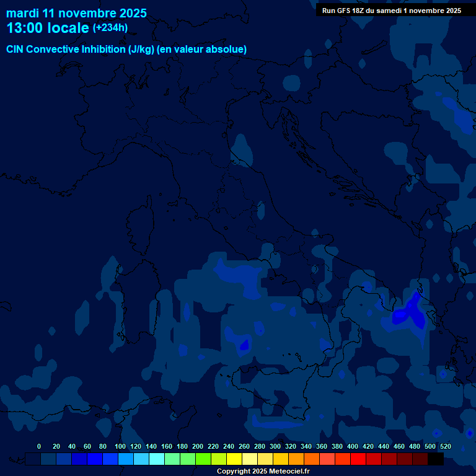Click the yellow swatch in the color scale
Viewport: 476px width, 476px height.
[234, 459]
